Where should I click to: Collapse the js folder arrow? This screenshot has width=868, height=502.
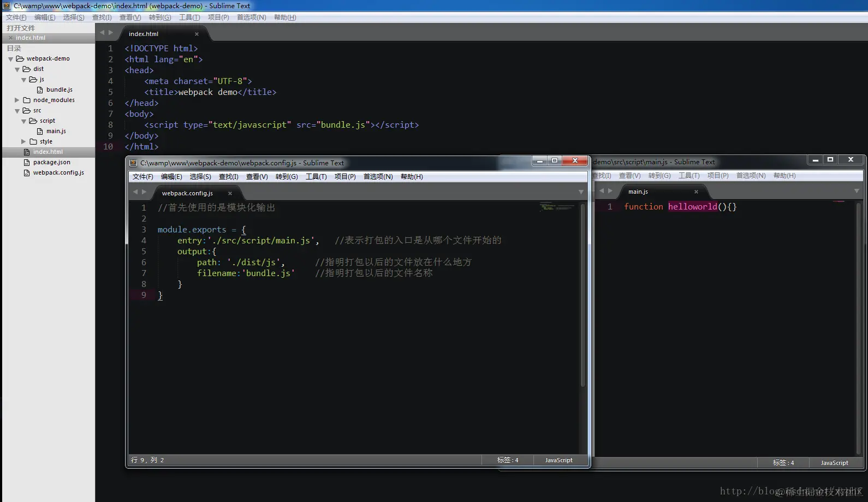pyautogui.click(x=23, y=80)
